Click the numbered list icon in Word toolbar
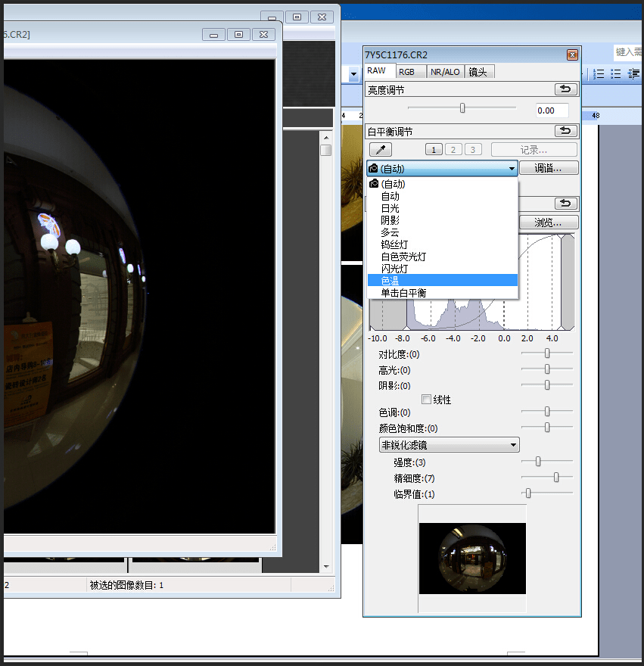 click(x=599, y=74)
